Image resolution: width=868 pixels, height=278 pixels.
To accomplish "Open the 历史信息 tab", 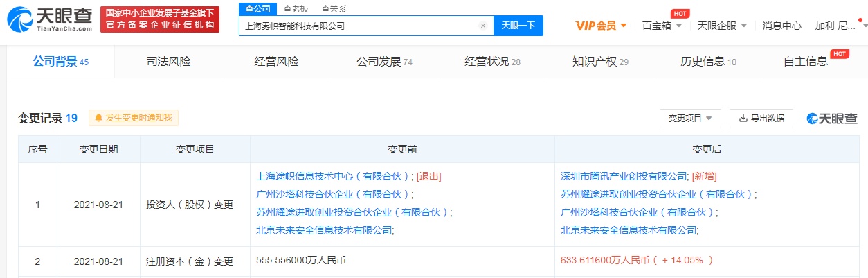I will pyautogui.click(x=709, y=62).
